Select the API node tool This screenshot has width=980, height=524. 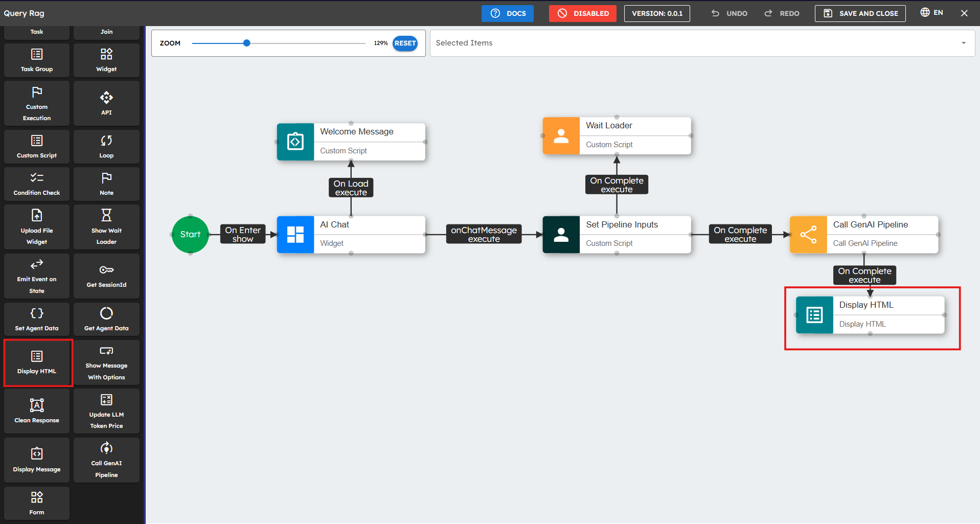point(106,103)
